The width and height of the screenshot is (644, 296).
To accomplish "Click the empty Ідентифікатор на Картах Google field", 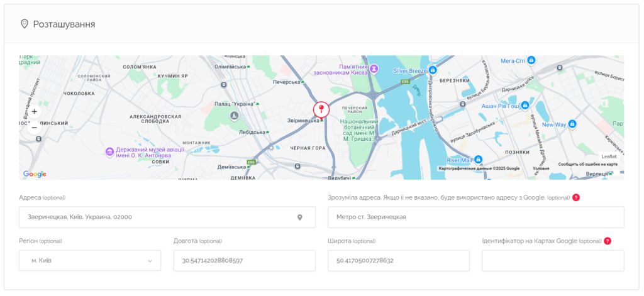I will pyautogui.click(x=553, y=261).
